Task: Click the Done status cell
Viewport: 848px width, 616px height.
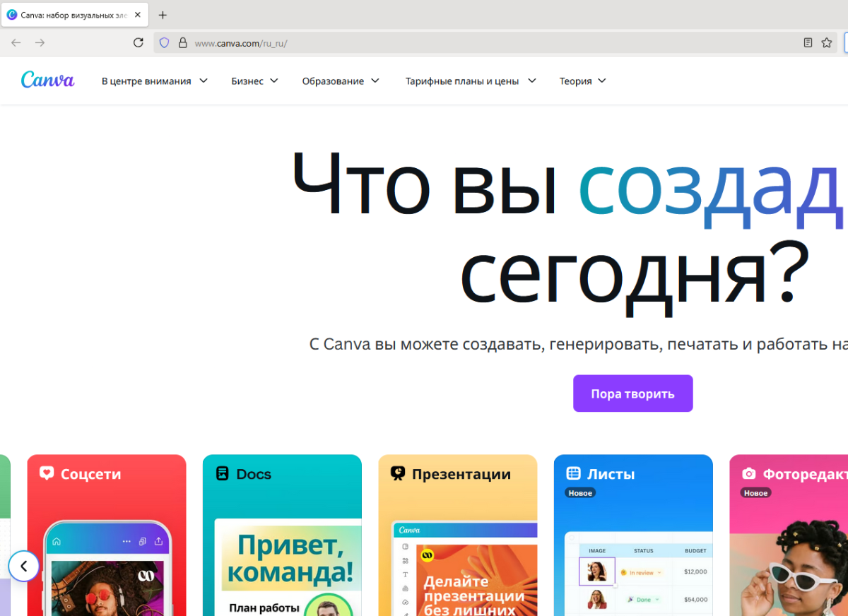Action: (x=643, y=599)
